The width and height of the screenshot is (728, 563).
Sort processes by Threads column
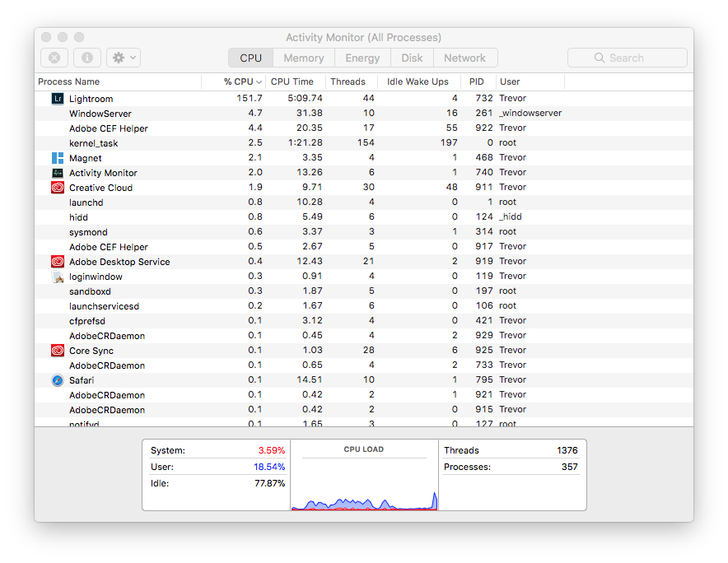click(349, 81)
